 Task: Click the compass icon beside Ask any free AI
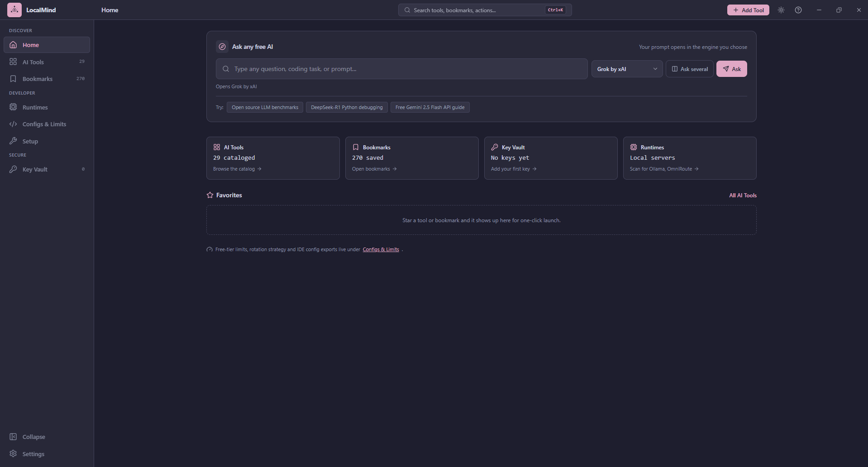pyautogui.click(x=222, y=47)
